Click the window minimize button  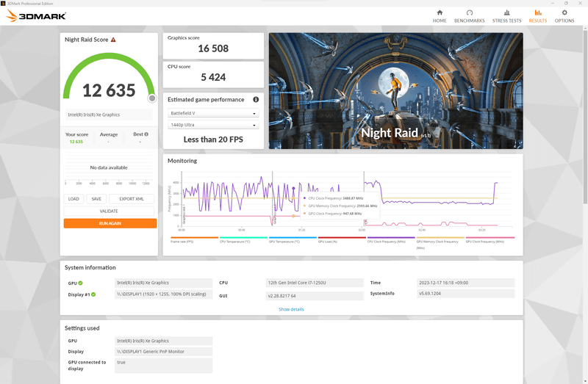553,4
